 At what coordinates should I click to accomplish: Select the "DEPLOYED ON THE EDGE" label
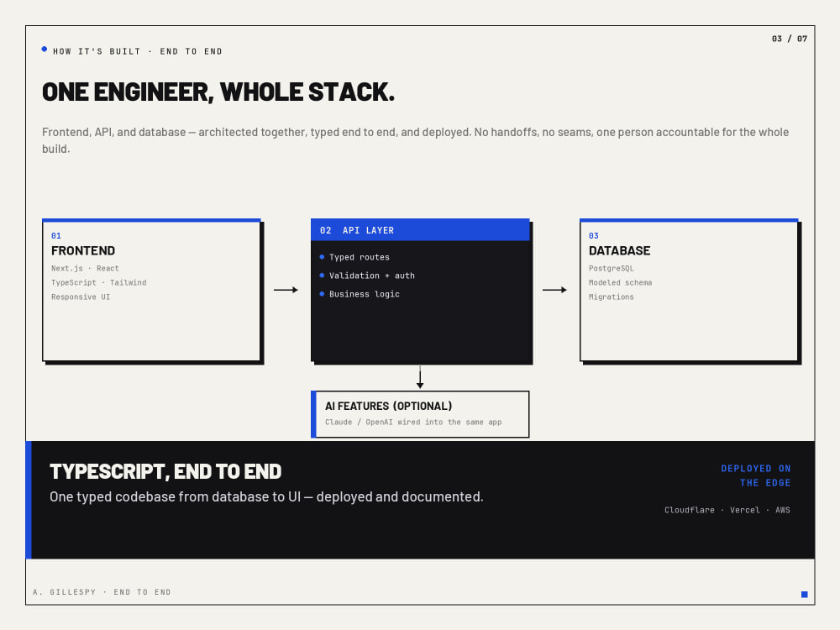(756, 475)
